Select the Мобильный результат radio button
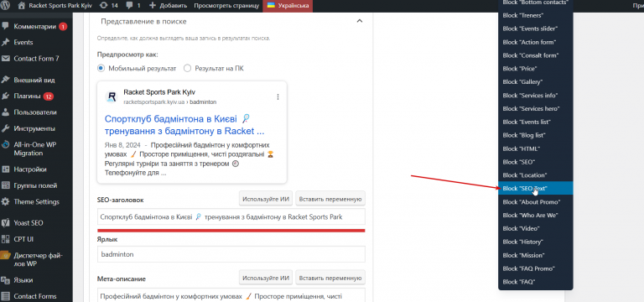This screenshot has height=302, width=644. [x=101, y=68]
